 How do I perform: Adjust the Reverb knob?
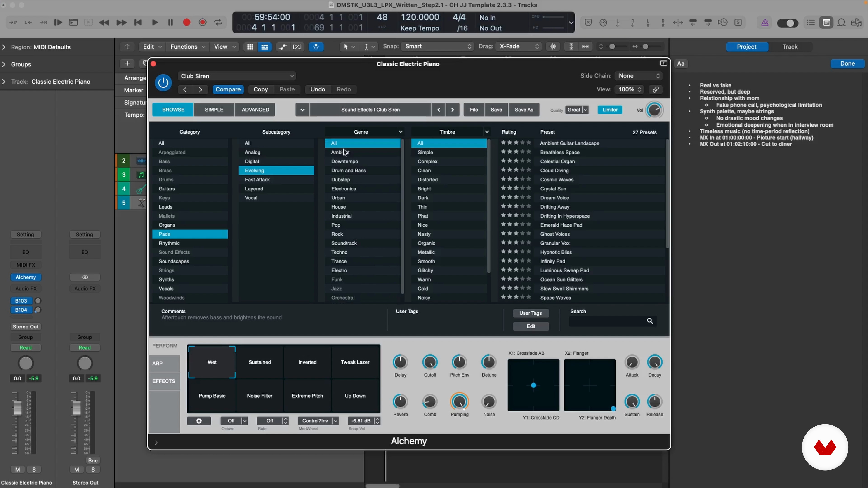400,402
